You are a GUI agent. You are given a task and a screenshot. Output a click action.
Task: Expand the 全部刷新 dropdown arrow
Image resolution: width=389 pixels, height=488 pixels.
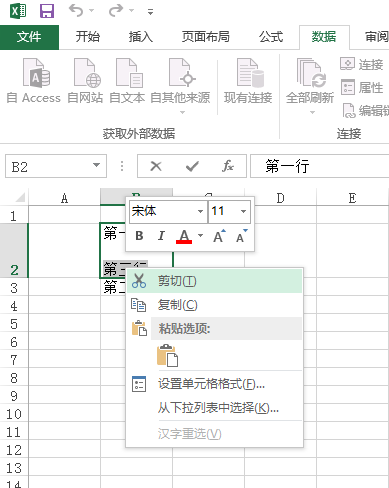pyautogui.click(x=312, y=112)
